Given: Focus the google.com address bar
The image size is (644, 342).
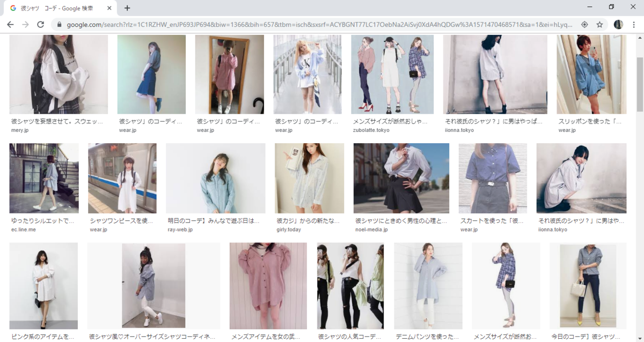Looking at the screenshot, I should click(x=319, y=25).
